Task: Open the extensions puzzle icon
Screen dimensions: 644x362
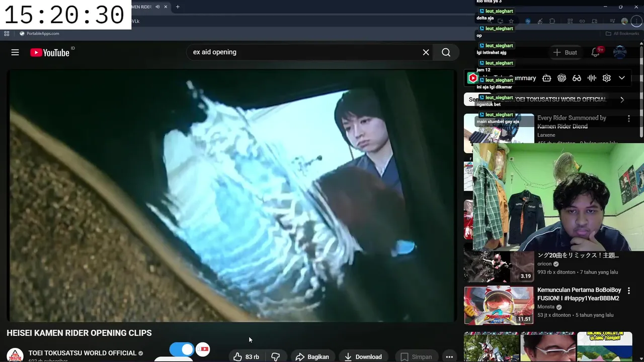Action: 552,21
